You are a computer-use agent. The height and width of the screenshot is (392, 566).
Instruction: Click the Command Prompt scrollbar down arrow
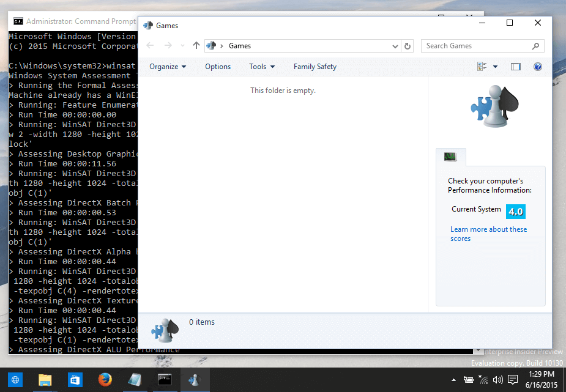(x=478, y=350)
